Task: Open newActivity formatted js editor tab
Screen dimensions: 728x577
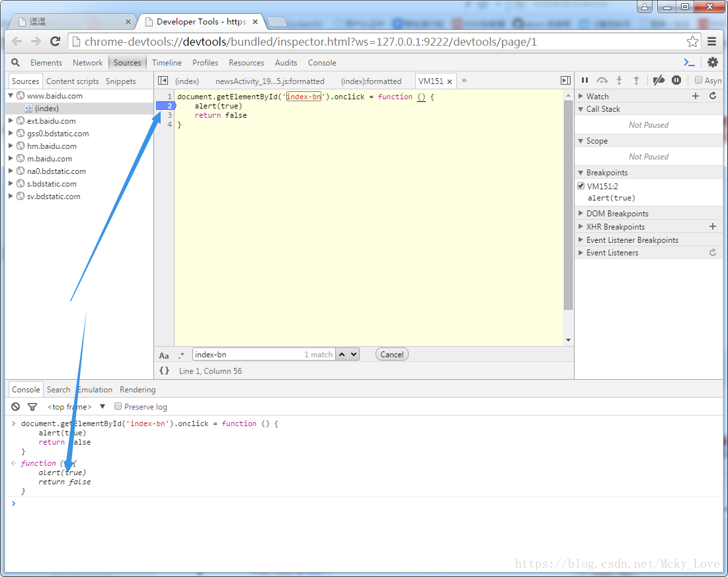Action: [x=270, y=81]
